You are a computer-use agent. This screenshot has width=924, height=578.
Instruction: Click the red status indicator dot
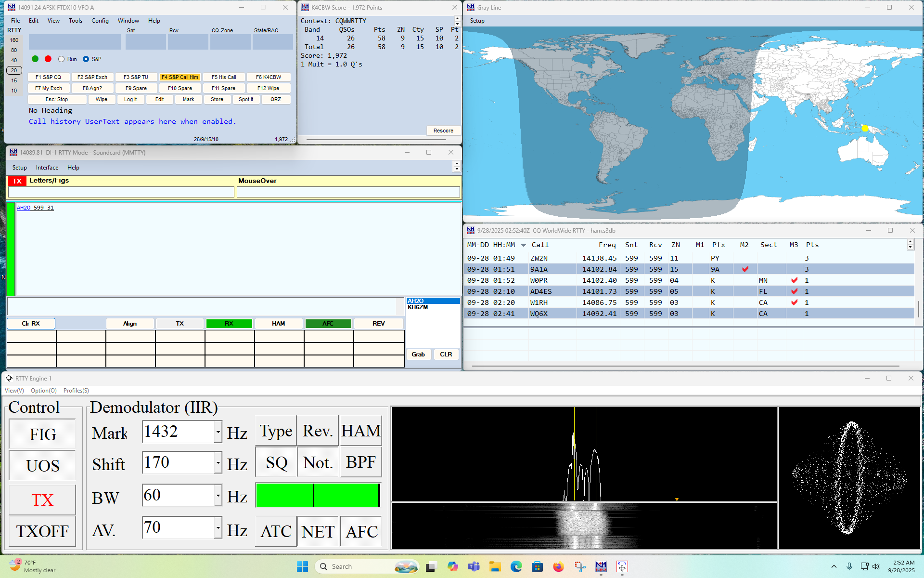tap(48, 59)
